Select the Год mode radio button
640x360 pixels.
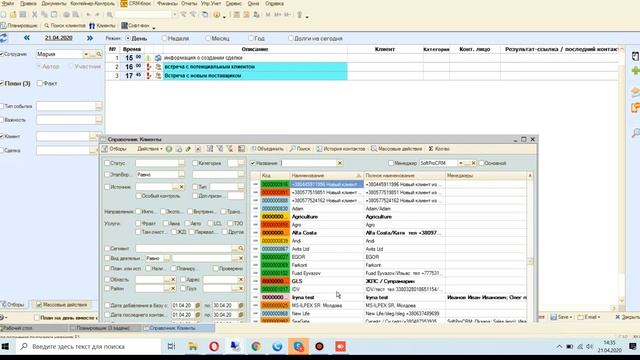click(251, 38)
